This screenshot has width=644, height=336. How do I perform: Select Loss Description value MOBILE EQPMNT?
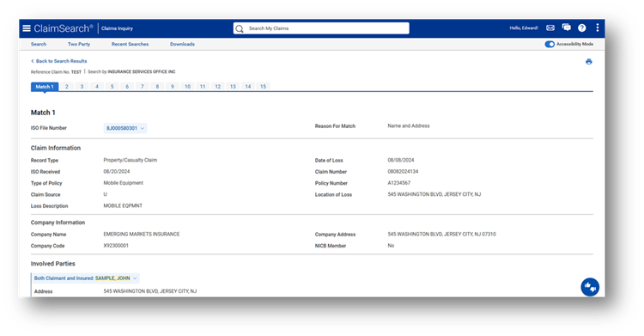(123, 205)
